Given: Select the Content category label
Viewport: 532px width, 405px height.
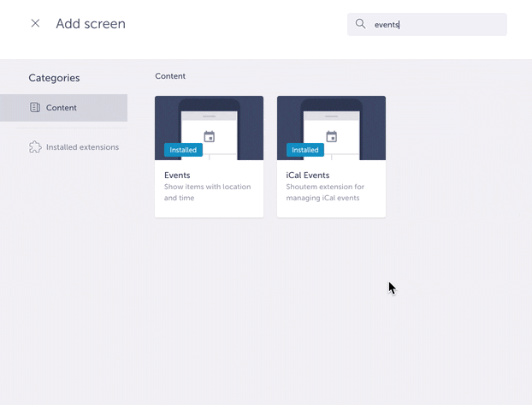Looking at the screenshot, I should (62, 108).
